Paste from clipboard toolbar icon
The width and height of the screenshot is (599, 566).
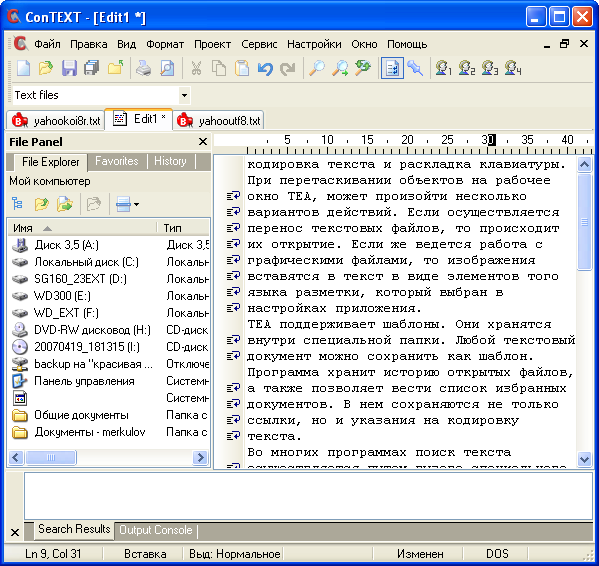242,68
